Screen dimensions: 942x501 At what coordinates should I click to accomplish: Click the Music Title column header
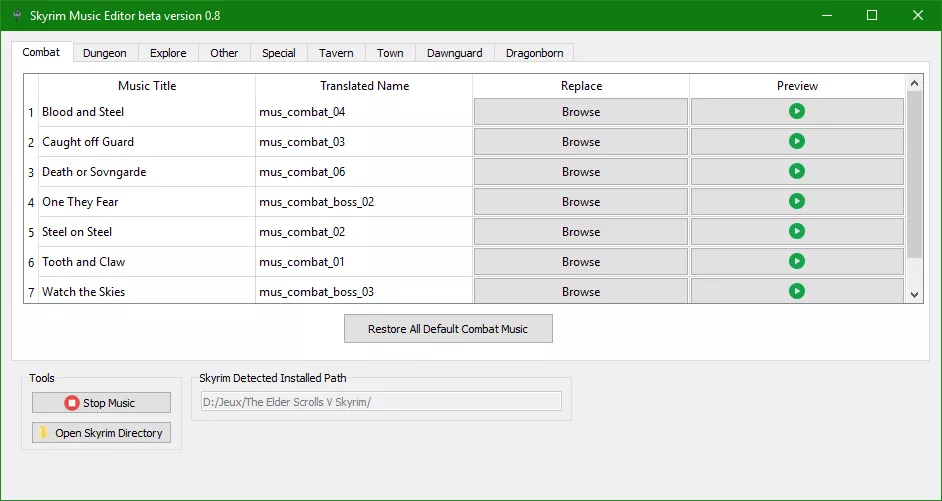147,86
